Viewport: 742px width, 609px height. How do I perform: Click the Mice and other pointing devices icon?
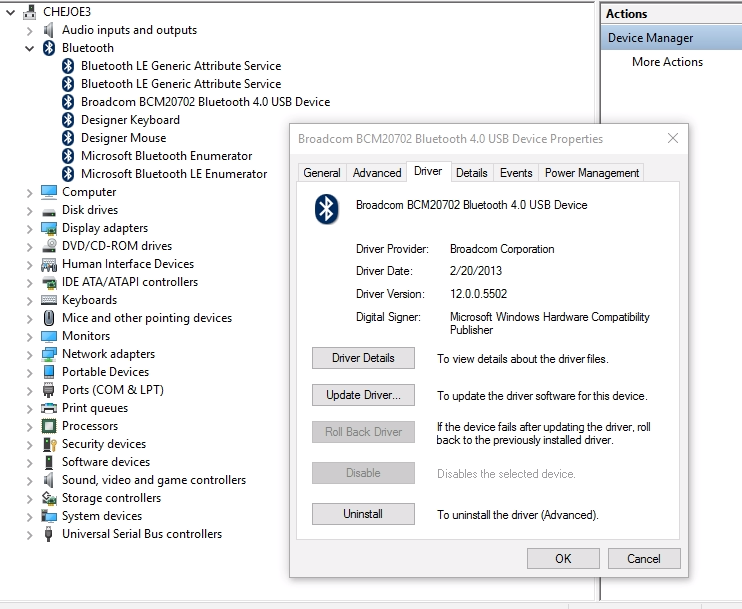[x=49, y=318]
